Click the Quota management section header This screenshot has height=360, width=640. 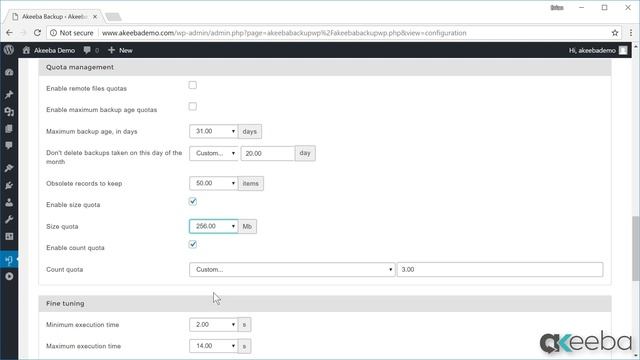click(325, 67)
